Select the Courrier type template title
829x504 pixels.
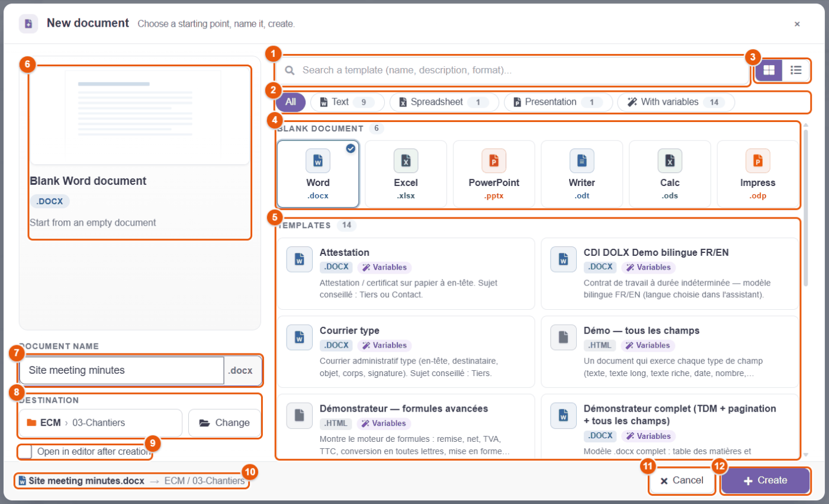click(349, 330)
